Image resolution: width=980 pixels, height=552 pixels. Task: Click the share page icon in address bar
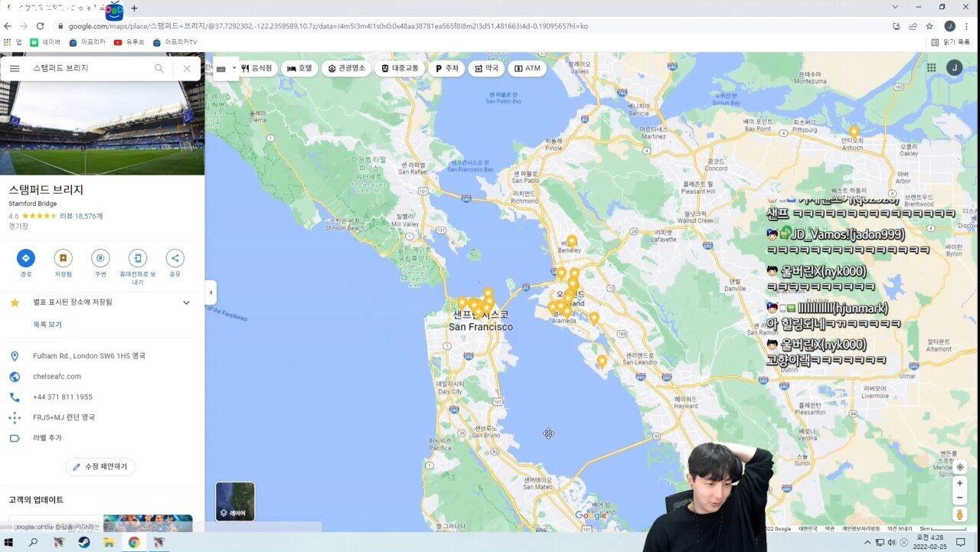click(913, 26)
